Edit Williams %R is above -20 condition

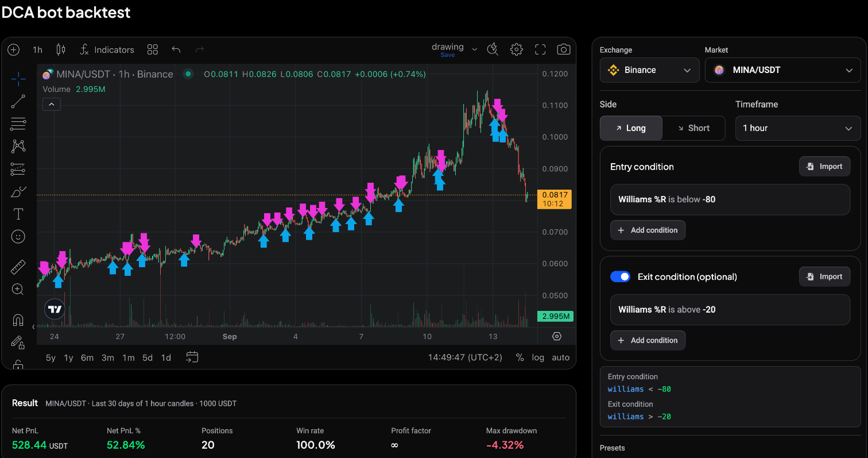[x=730, y=309]
